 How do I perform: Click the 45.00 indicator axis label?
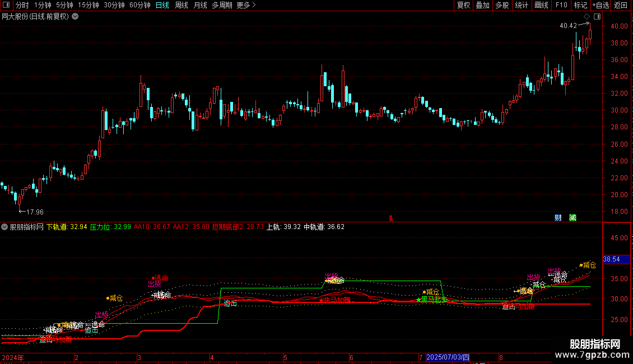coord(619,237)
